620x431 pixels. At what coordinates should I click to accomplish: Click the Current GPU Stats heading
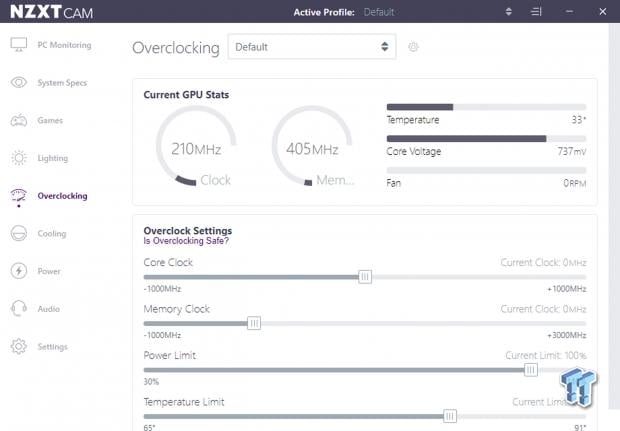(186, 95)
